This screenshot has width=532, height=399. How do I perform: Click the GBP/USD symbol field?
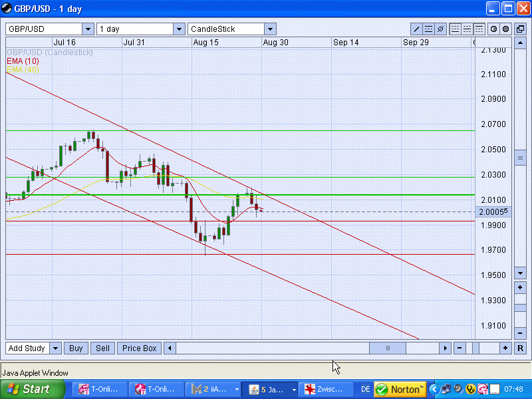pos(44,29)
